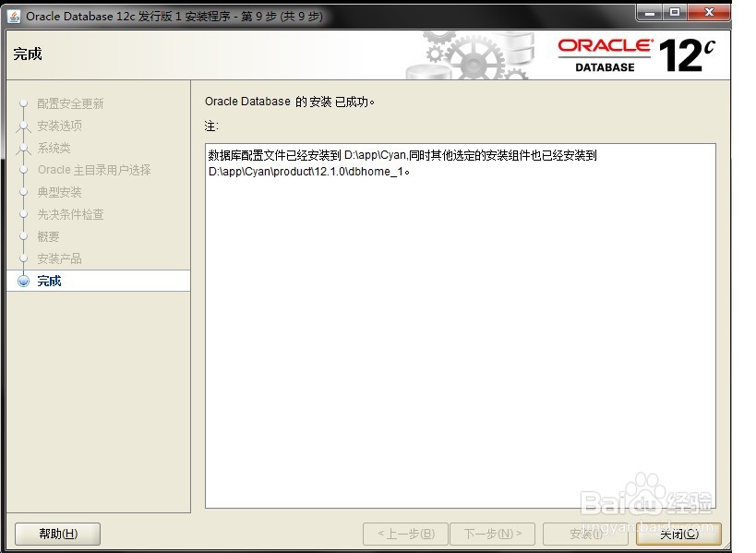The width and height of the screenshot is (756, 553).
Task: Click the disabled 安装(I) install button
Action: click(585, 534)
